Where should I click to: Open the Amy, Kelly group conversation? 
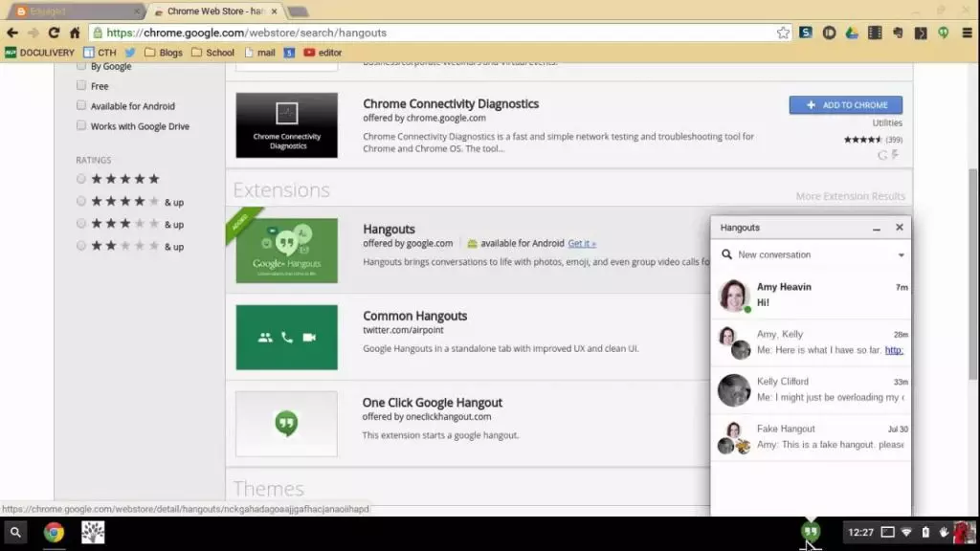(x=811, y=343)
